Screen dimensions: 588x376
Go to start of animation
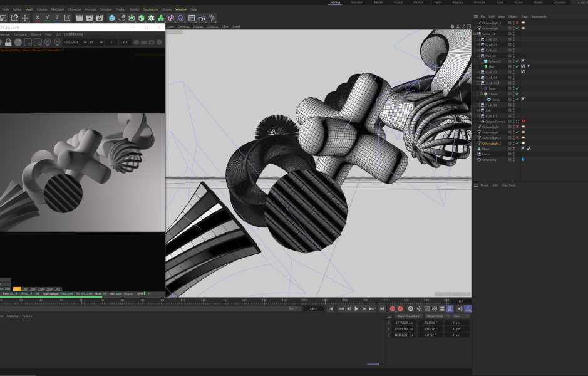coord(331,309)
